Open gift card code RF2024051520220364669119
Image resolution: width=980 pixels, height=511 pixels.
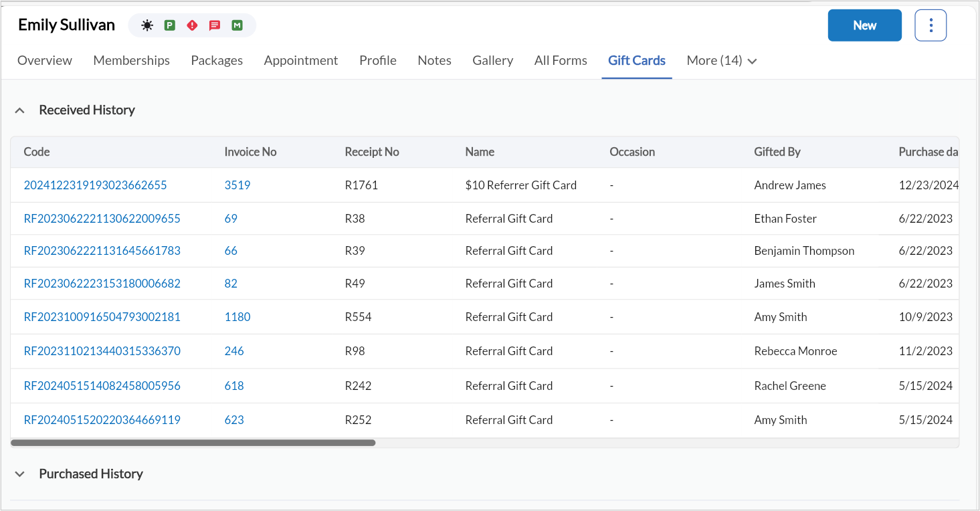[x=102, y=420]
